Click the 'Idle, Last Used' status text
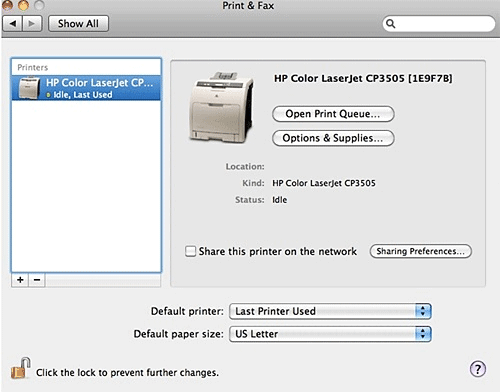This screenshot has height=392, width=500. point(83,95)
